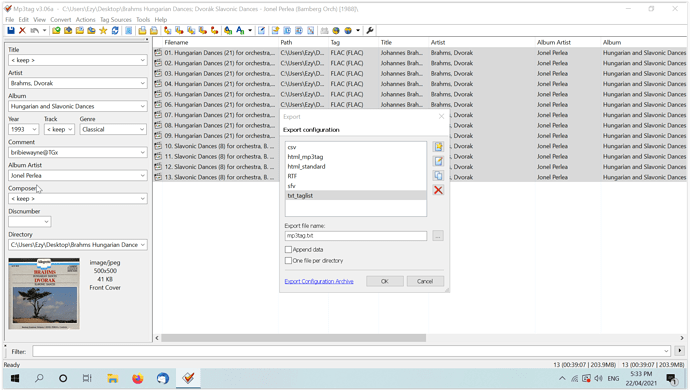Open the Tools menu

[143, 20]
